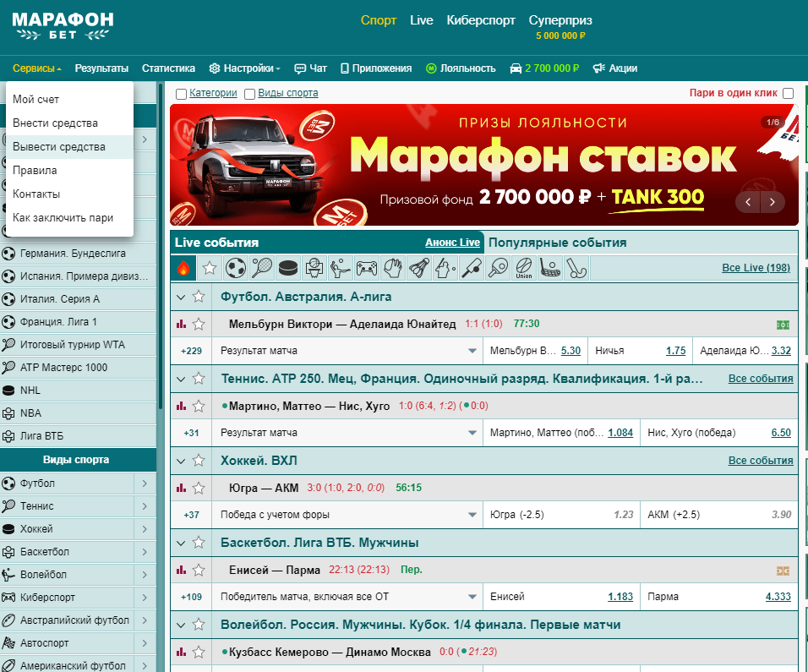
Task: Open Лояльность program page
Action: [461, 68]
